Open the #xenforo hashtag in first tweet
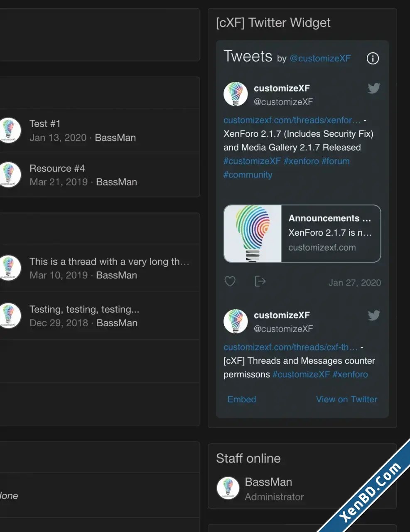Image resolution: width=410 pixels, height=532 pixels. pos(301,161)
